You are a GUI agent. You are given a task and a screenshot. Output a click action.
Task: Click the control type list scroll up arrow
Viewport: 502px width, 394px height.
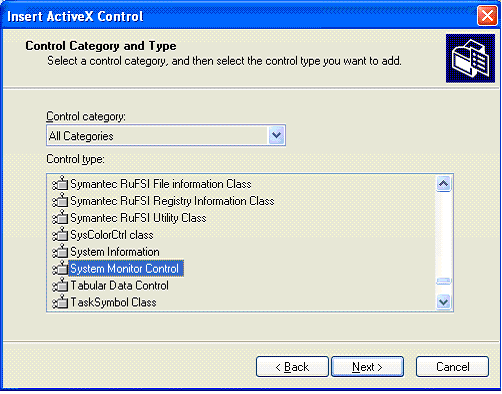coord(444,184)
